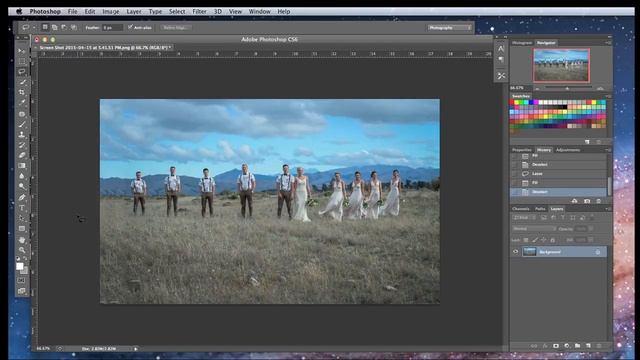Open Tool Presets crossed-tools icon in dock
This screenshot has width=640, height=360.
(501, 76)
